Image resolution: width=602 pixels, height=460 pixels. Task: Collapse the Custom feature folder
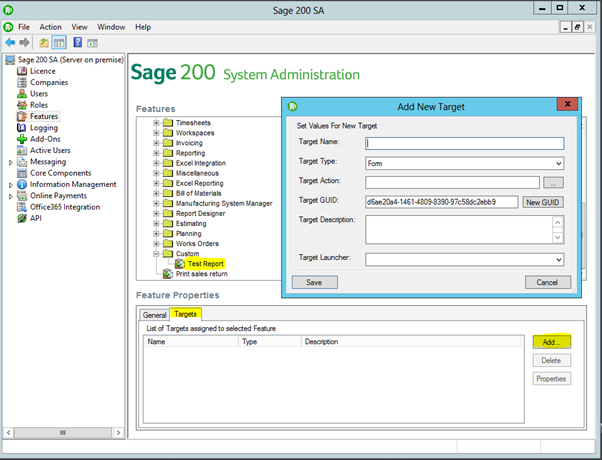(156, 254)
